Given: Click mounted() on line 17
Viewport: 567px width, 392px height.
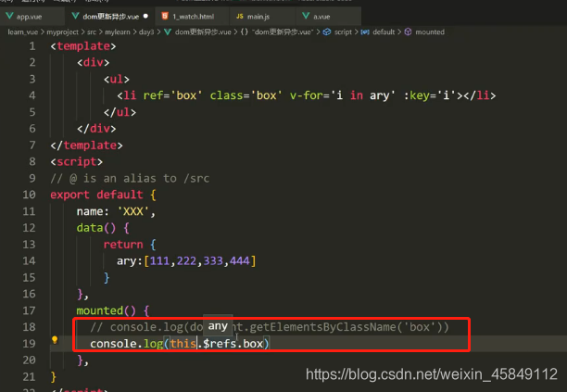Looking at the screenshot, I should [x=106, y=310].
